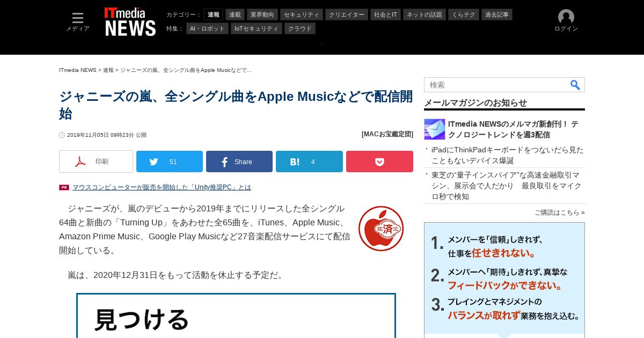Image resolution: width=644 pixels, height=338 pixels.
Task: Open くらテク category
Action: click(464, 14)
